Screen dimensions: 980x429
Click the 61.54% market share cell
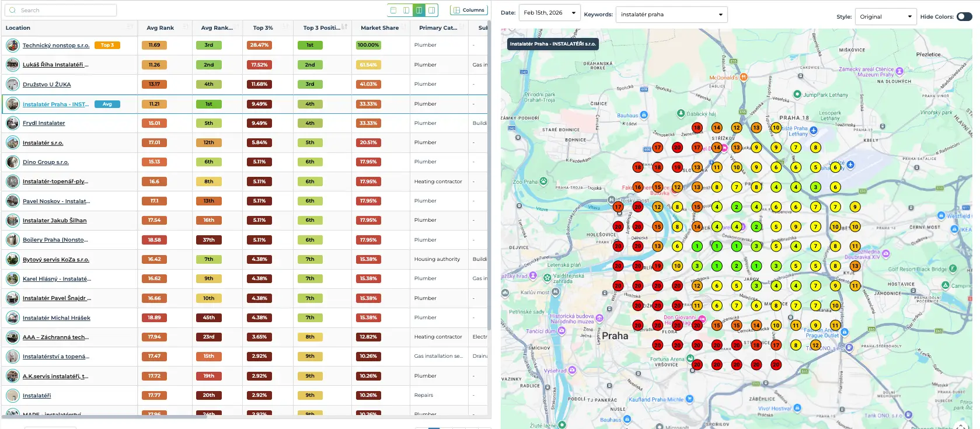(x=368, y=65)
